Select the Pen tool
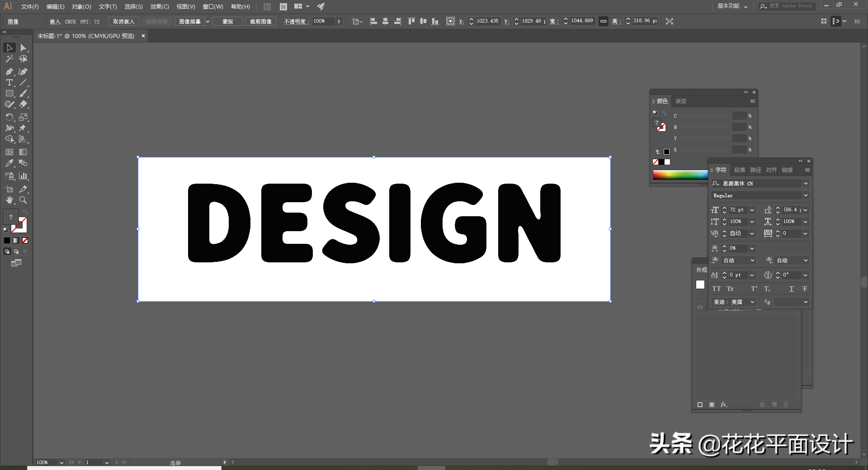 click(9, 71)
